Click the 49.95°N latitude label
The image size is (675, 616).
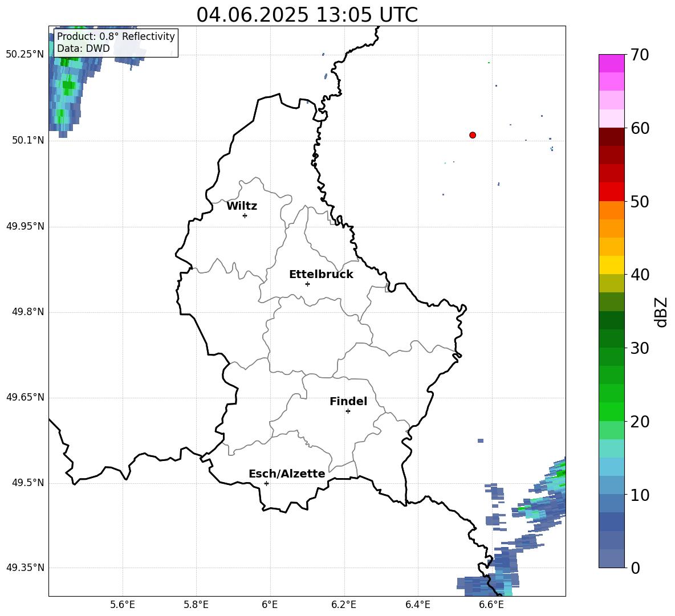tap(25, 226)
